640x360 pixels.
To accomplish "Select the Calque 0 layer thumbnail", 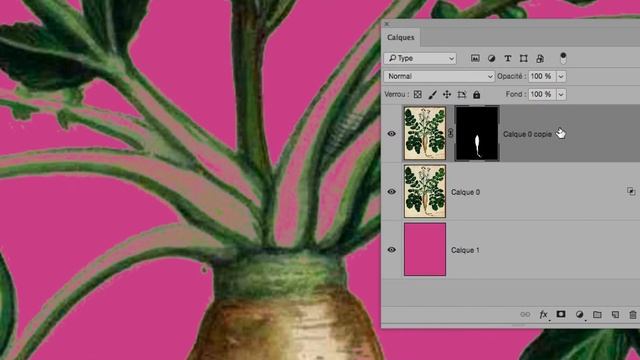I will point(425,191).
